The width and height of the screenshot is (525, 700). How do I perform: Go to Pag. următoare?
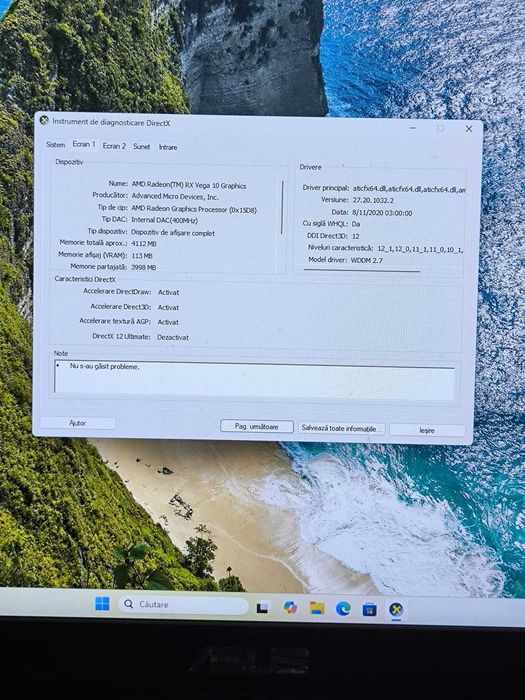point(257,426)
